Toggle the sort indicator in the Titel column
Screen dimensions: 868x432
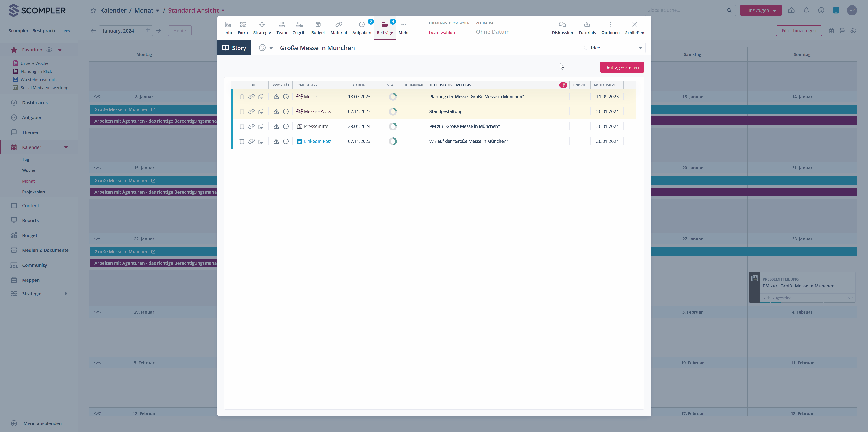click(563, 85)
